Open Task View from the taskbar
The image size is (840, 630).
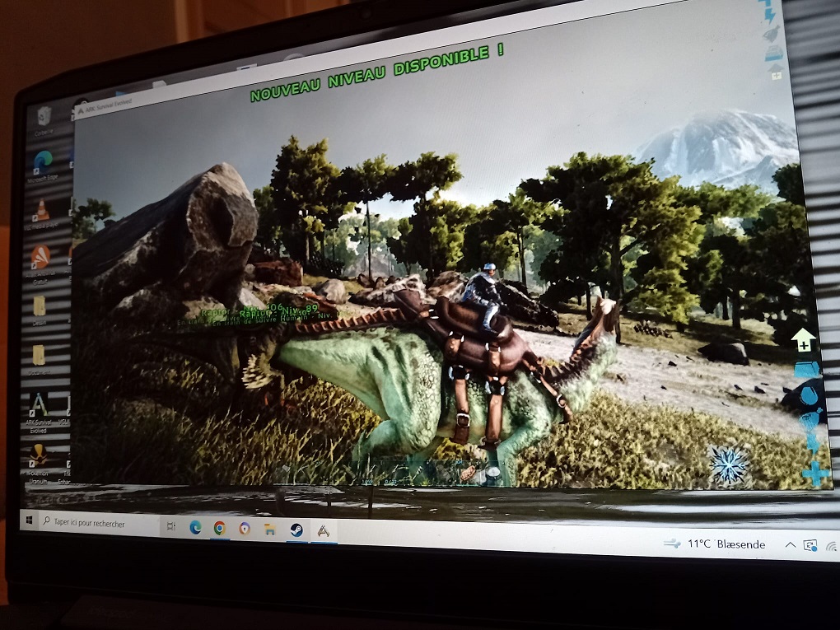tap(171, 526)
